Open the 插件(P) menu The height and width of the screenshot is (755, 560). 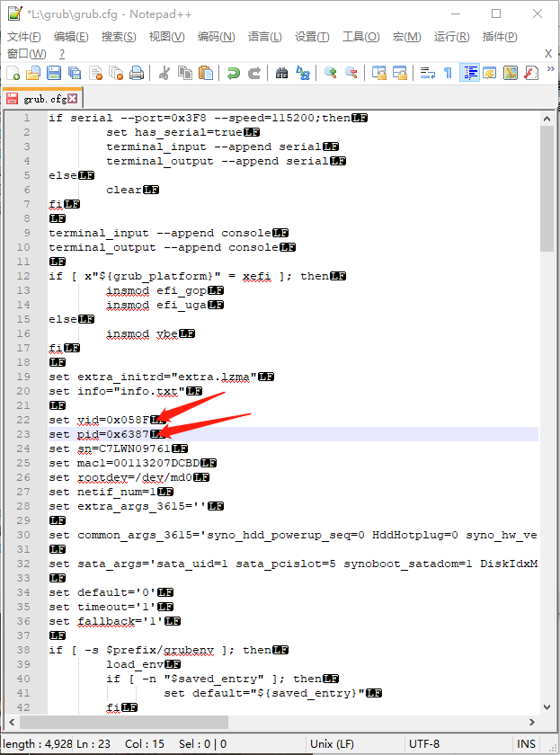pyautogui.click(x=500, y=37)
